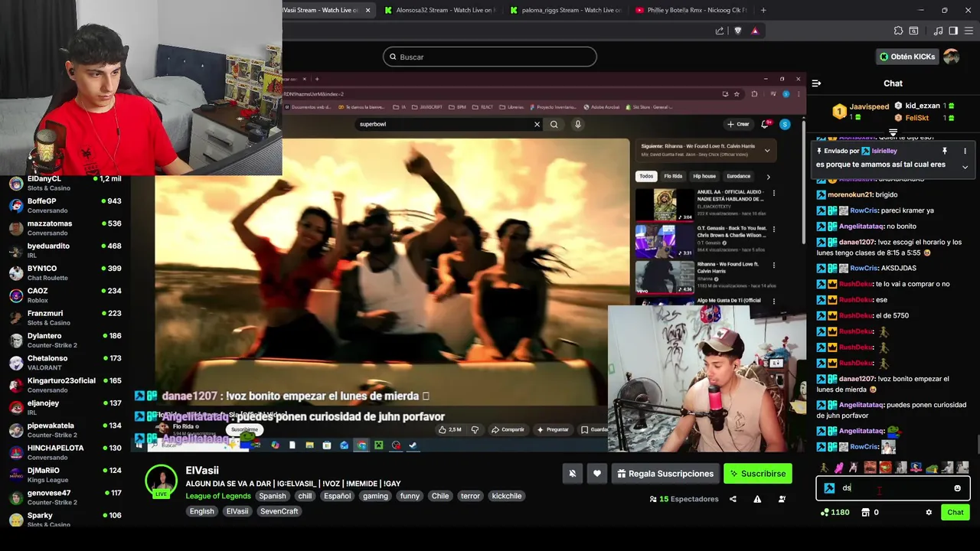Open chat settings gear icon
Image resolution: width=980 pixels, height=551 pixels.
pyautogui.click(x=929, y=512)
